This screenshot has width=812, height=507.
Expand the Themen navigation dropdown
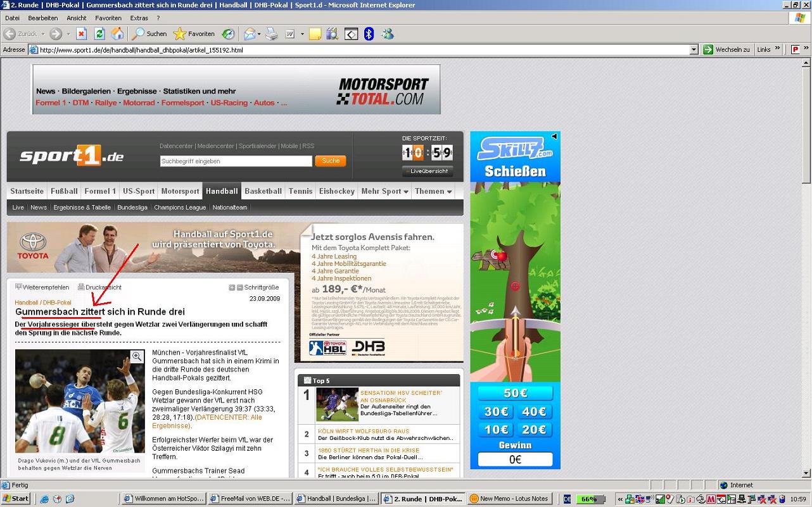click(x=433, y=191)
